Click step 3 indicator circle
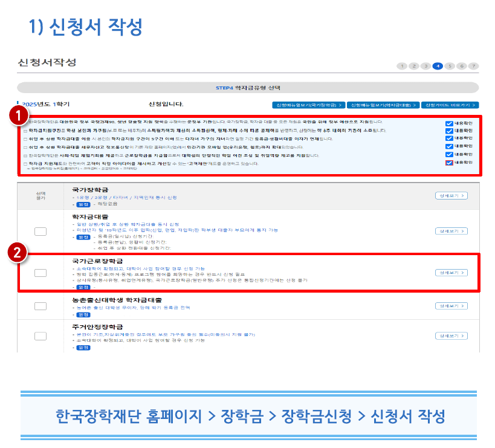The width and height of the screenshot is (495, 448). coord(426,66)
